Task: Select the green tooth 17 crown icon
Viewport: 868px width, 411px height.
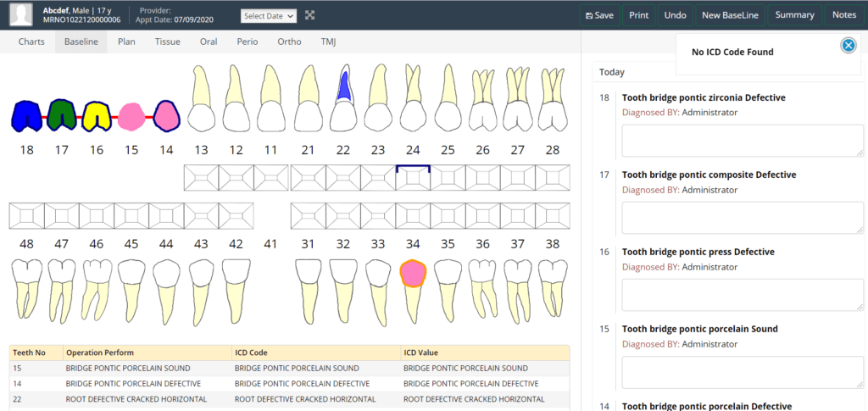Action: 62,116
